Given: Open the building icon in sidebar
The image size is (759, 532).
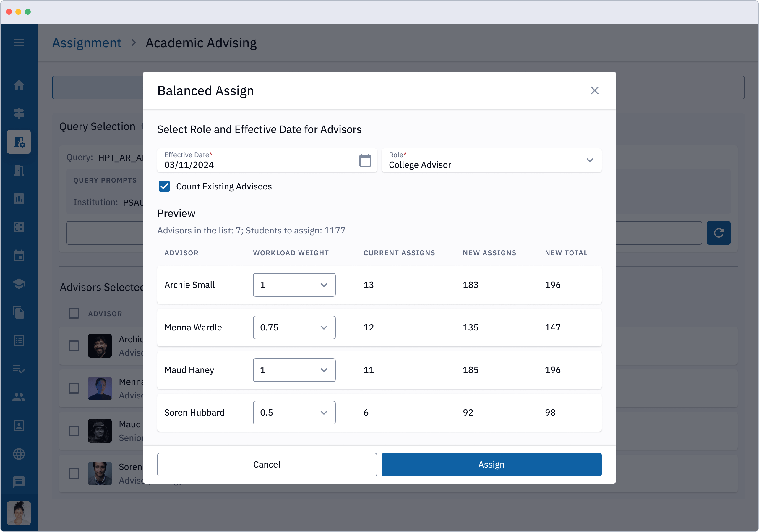Looking at the screenshot, I should pyautogui.click(x=19, y=170).
